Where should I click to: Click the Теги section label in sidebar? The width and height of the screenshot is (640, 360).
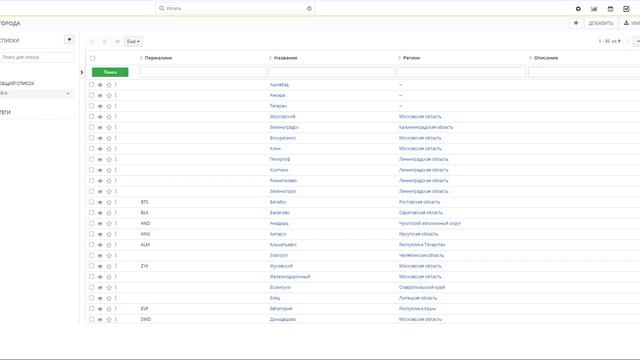coord(5,112)
